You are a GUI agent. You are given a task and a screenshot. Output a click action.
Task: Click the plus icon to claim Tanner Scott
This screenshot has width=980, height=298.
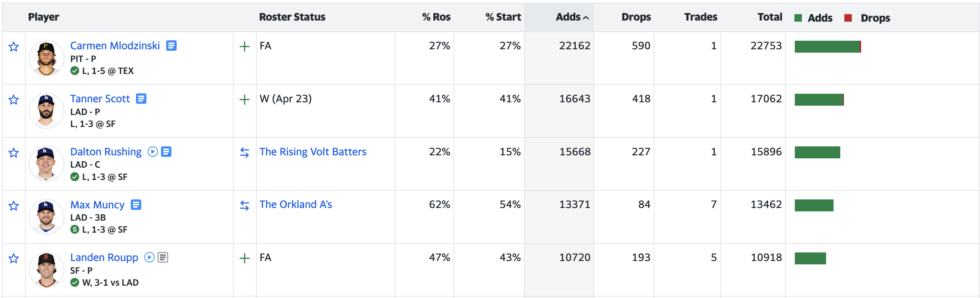tap(244, 99)
